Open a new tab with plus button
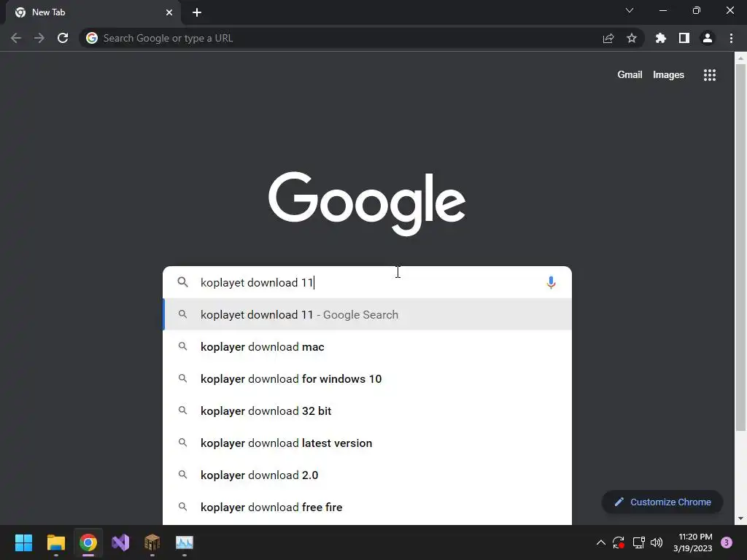The image size is (747, 560). [197, 12]
